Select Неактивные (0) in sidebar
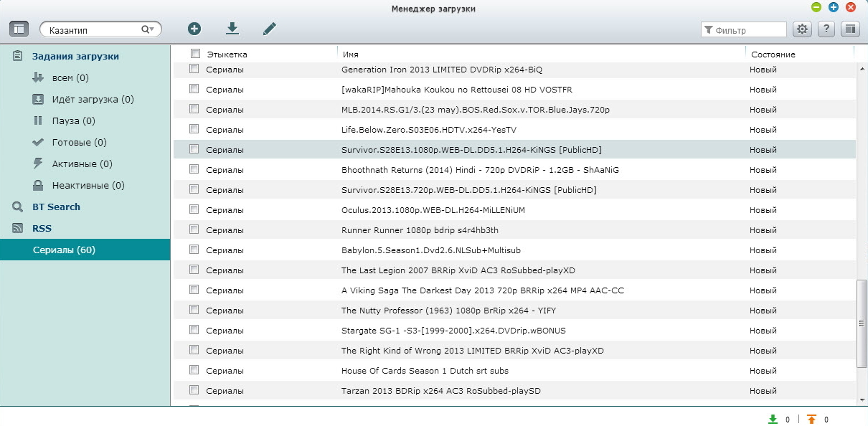 [x=88, y=185]
